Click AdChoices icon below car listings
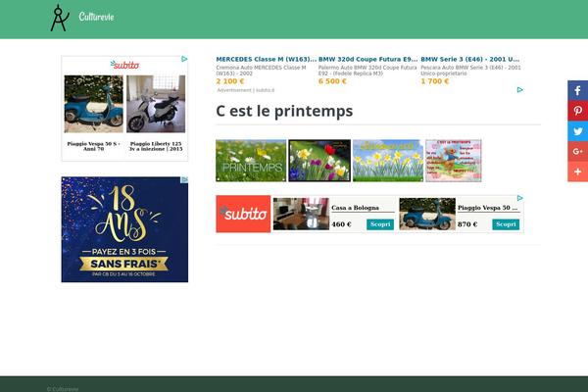This screenshot has width=588, height=392. point(519,89)
